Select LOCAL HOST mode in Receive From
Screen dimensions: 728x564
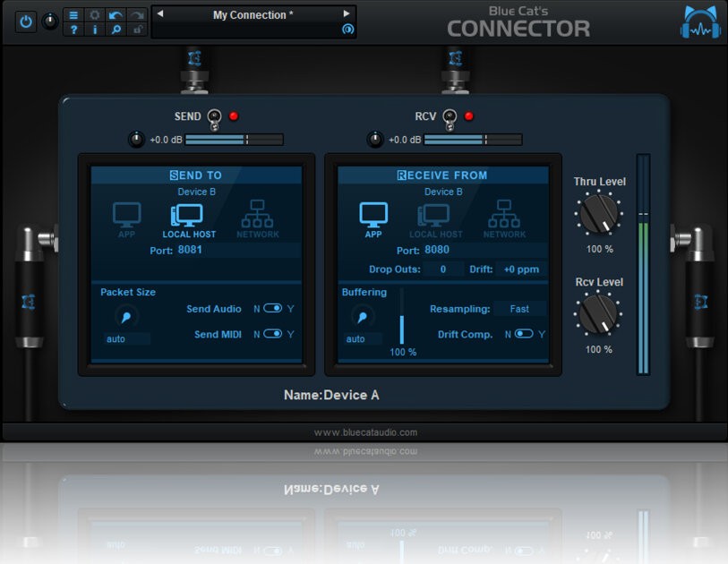[x=435, y=221]
